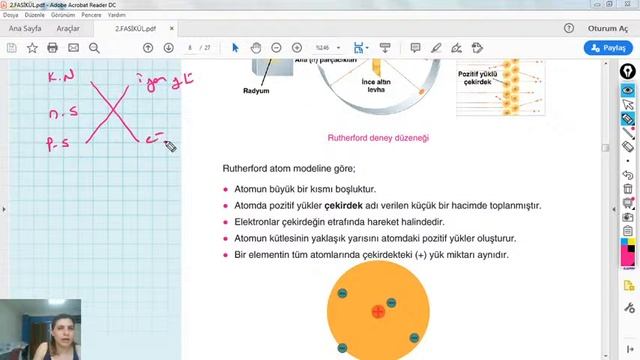Activate the selection arrow tool
This screenshot has height=360, width=640.
[x=235, y=48]
